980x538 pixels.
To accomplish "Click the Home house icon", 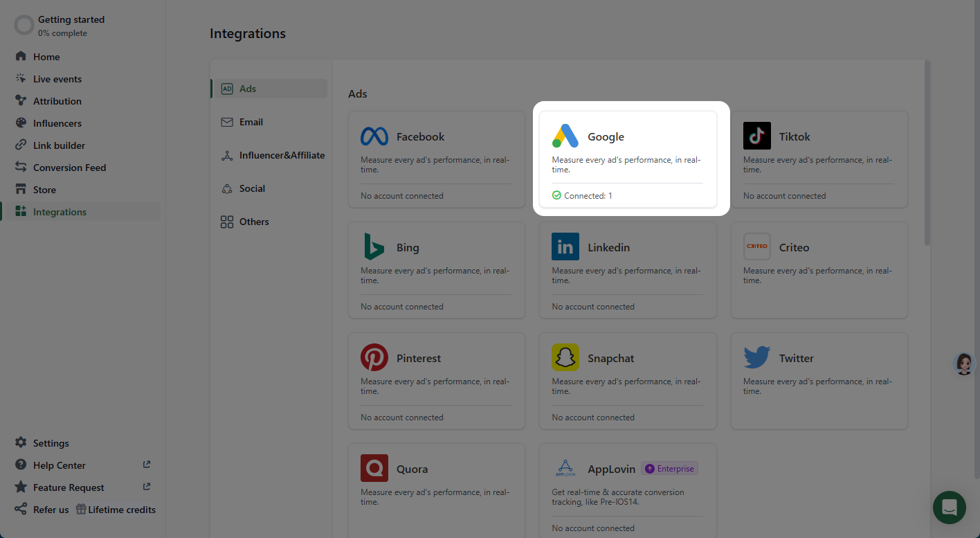I will click(x=21, y=56).
